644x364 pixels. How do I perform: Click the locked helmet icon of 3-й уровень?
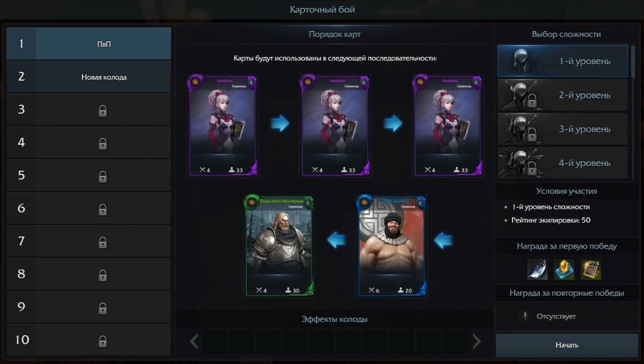(521, 129)
